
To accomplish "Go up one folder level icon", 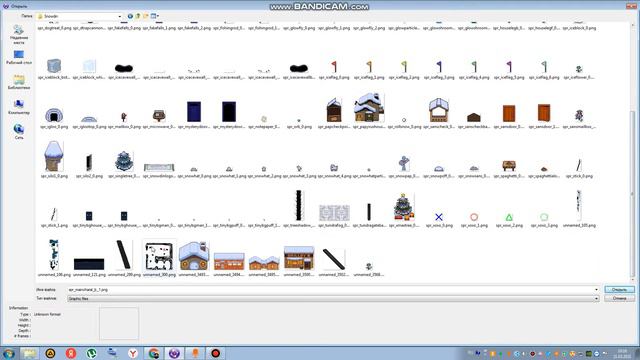I will (138, 16).
